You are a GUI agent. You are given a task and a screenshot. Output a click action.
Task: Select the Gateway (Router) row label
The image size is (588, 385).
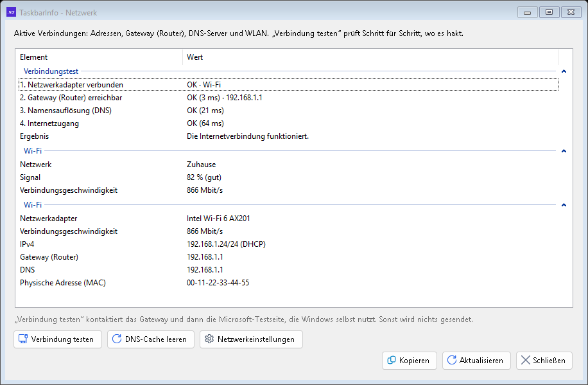click(49, 257)
